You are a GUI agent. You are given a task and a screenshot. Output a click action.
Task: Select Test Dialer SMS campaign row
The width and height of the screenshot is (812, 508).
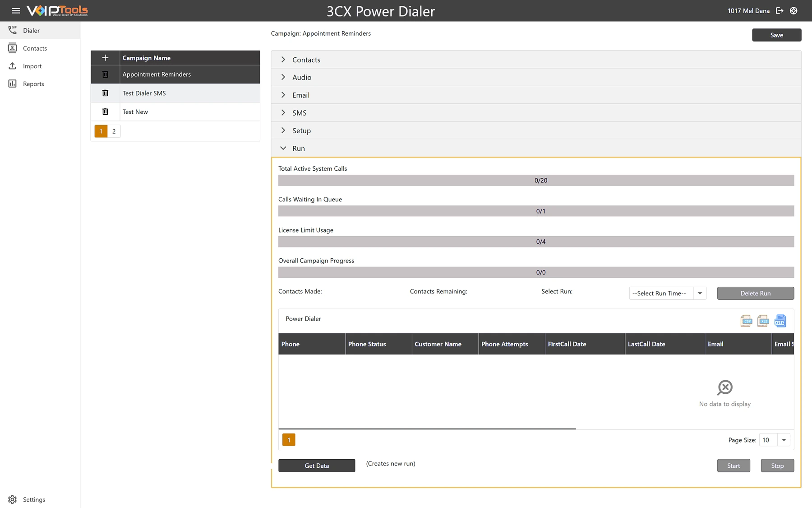pyautogui.click(x=175, y=93)
